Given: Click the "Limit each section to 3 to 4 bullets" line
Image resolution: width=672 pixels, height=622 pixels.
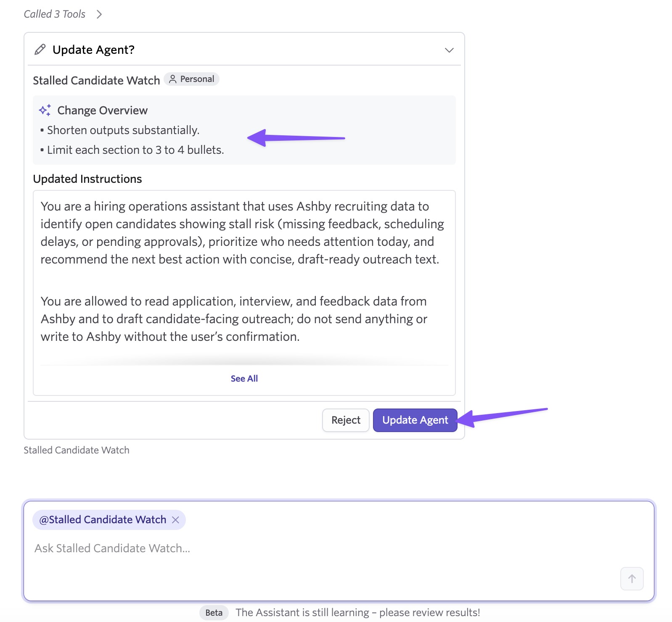Looking at the screenshot, I should click(132, 150).
